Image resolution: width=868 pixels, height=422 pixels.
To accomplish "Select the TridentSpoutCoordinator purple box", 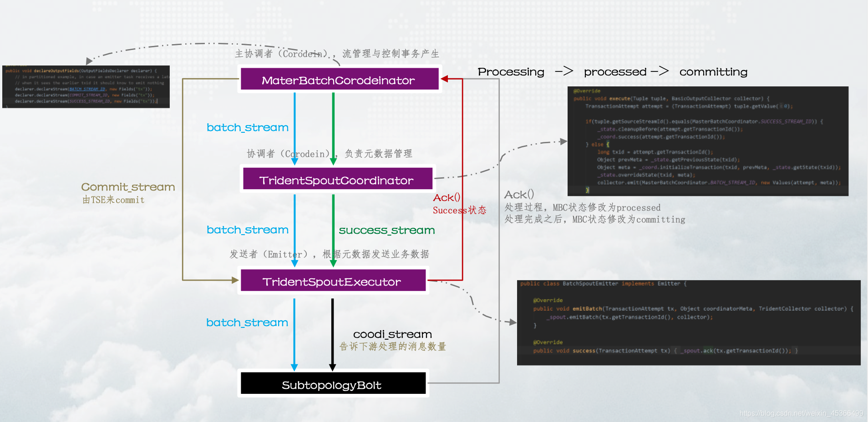I will 337,179.
